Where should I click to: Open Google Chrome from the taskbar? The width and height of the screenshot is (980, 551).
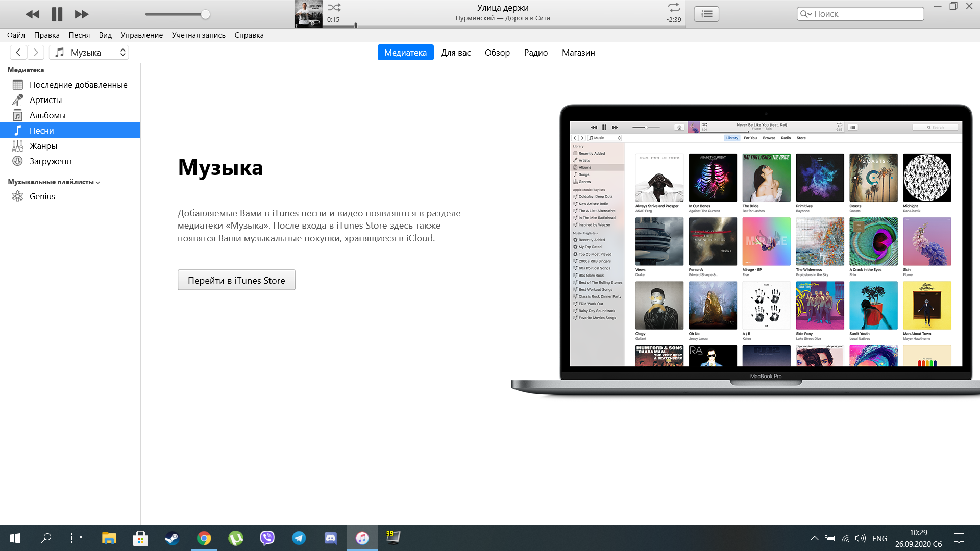(204, 538)
